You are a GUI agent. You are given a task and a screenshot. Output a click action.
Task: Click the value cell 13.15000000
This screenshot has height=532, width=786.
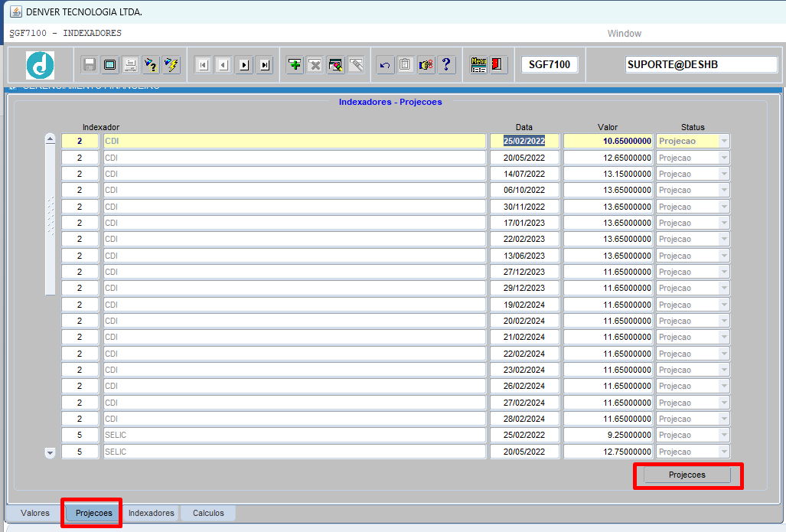(608, 174)
